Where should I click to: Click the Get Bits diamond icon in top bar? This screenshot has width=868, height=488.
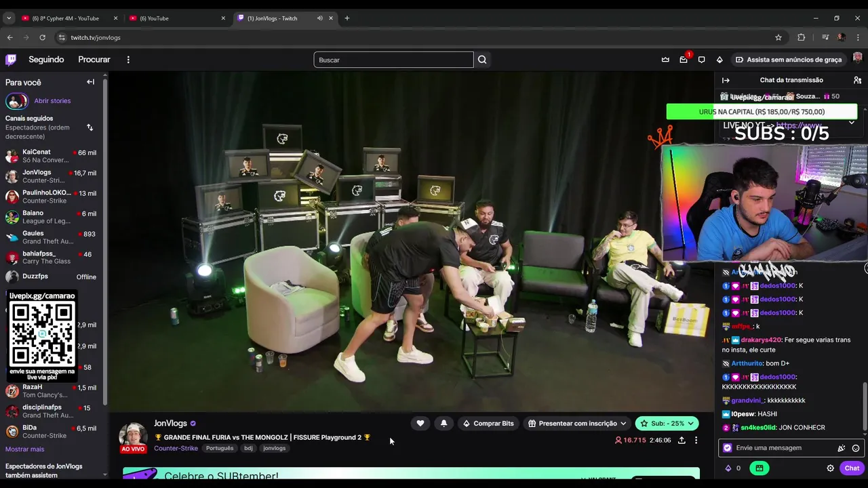pyautogui.click(x=719, y=60)
